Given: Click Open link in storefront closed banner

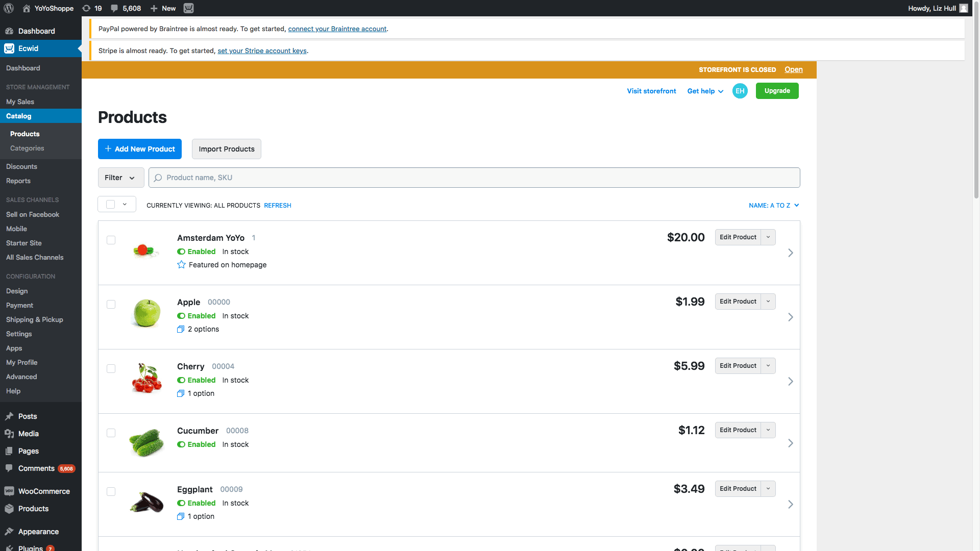Looking at the screenshot, I should 794,69.
